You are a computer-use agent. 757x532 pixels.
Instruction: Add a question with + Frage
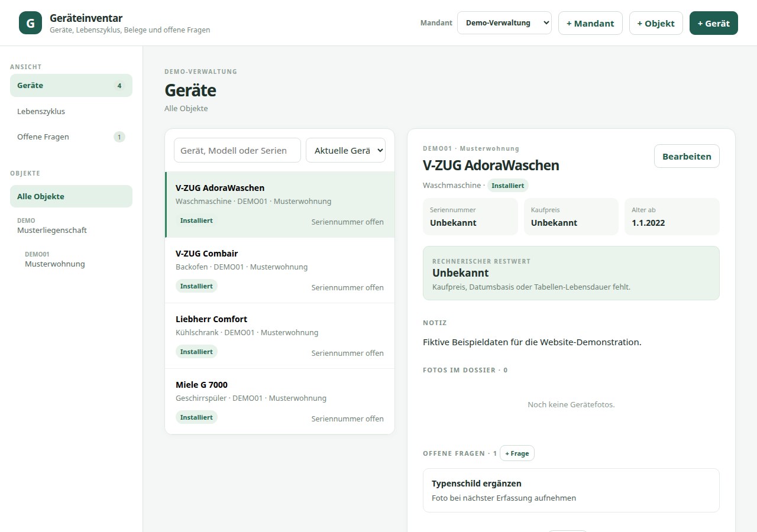[x=517, y=453]
